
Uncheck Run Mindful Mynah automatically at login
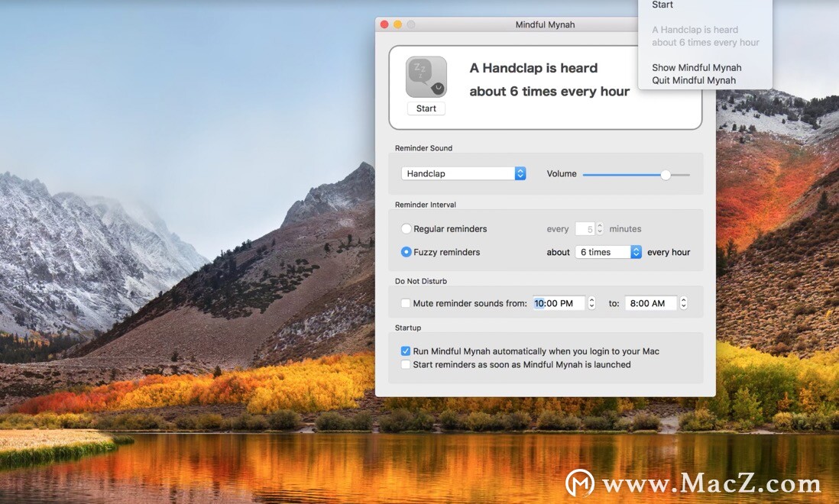(x=406, y=351)
